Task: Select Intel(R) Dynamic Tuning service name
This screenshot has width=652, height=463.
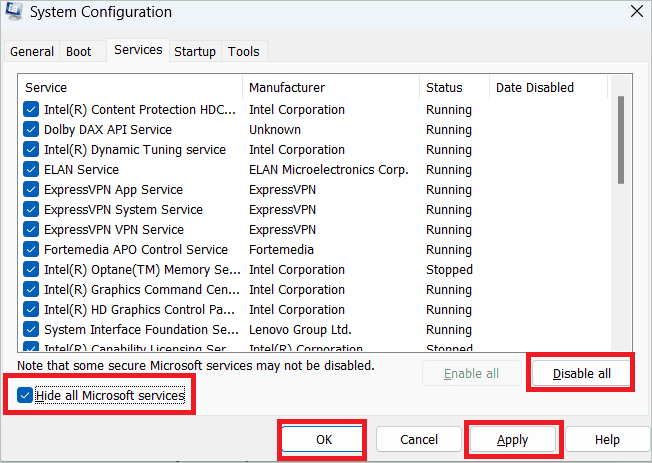Action: [x=135, y=150]
